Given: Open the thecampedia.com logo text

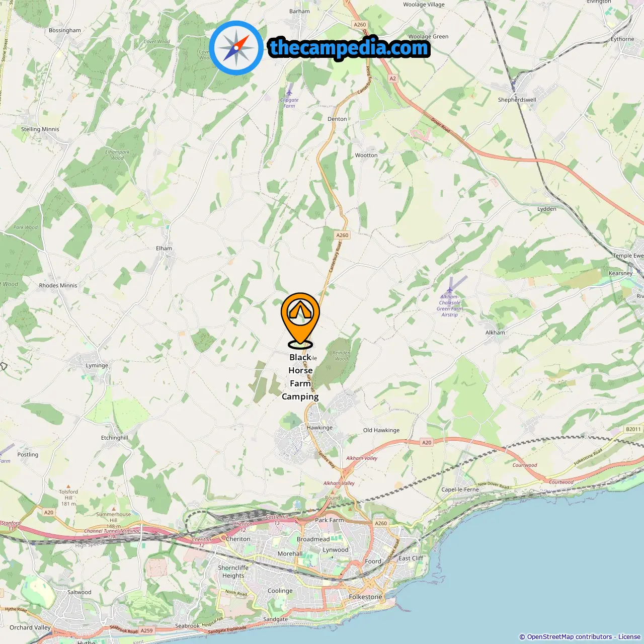Looking at the screenshot, I should 349,48.
